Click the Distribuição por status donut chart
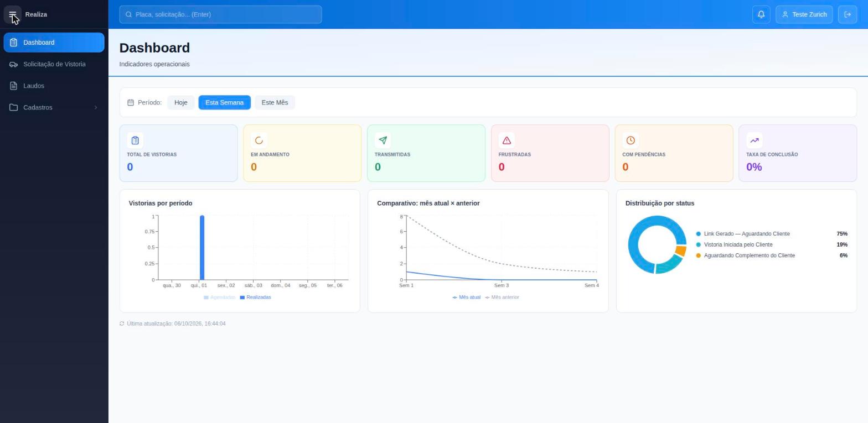868x423 pixels. (x=657, y=244)
